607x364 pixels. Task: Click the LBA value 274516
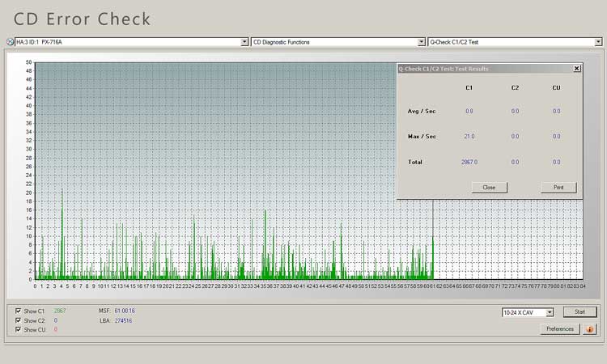(122, 321)
